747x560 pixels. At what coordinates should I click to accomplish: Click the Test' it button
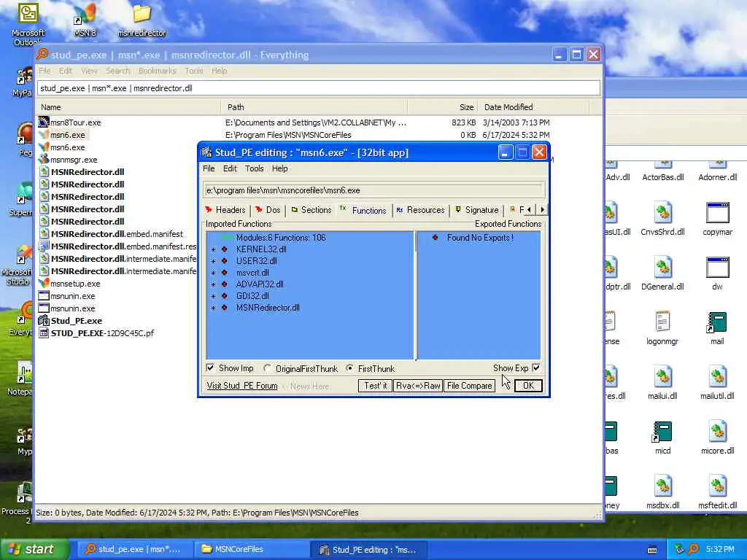point(376,386)
